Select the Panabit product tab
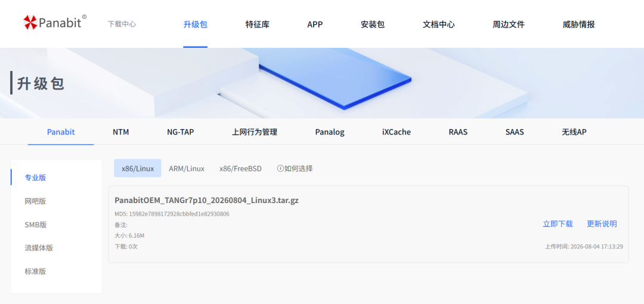Viewport: 644px width, 304px height. click(61, 132)
